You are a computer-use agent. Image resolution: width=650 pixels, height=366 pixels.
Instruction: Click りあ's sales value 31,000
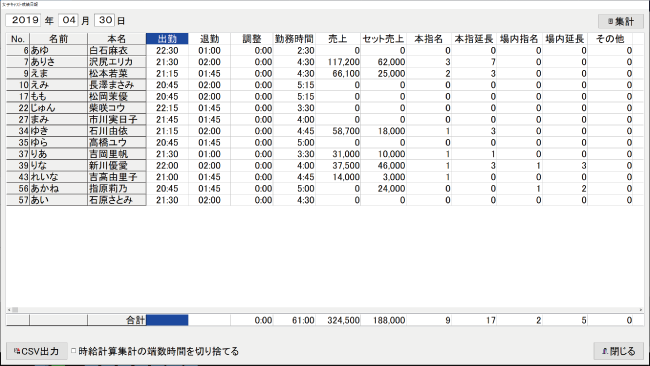pos(346,154)
